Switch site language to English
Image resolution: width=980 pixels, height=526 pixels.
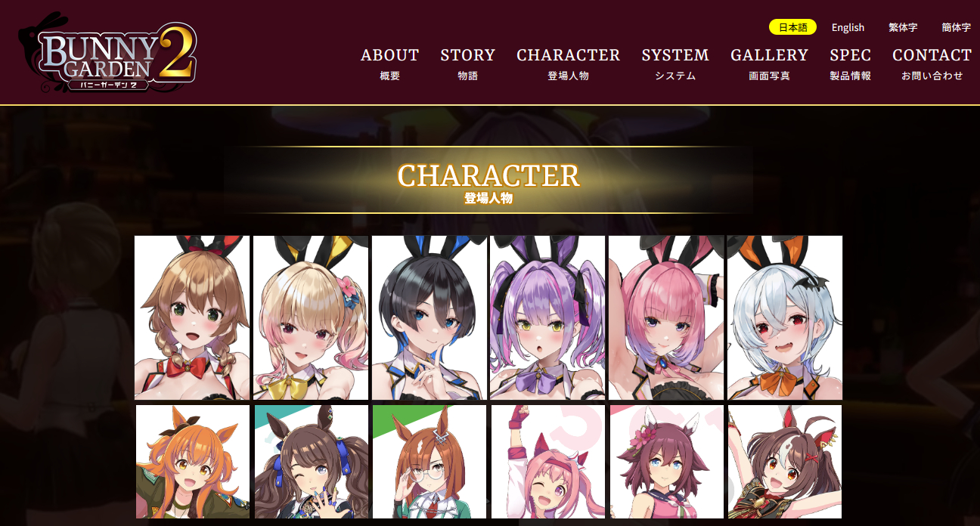pyautogui.click(x=848, y=27)
